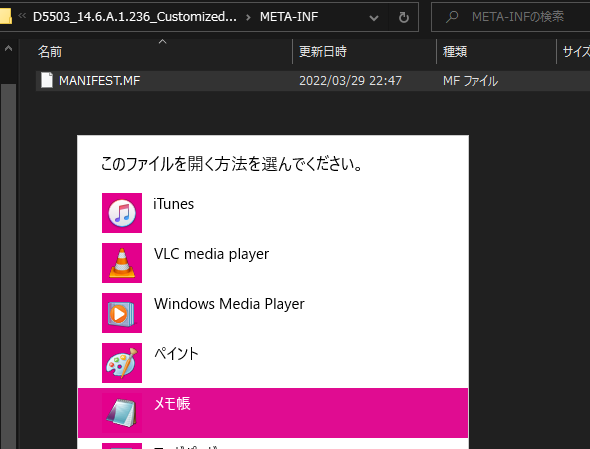Click the MF ファイル type cell
Image resolution: width=590 pixels, height=449 pixels.
pos(470,81)
